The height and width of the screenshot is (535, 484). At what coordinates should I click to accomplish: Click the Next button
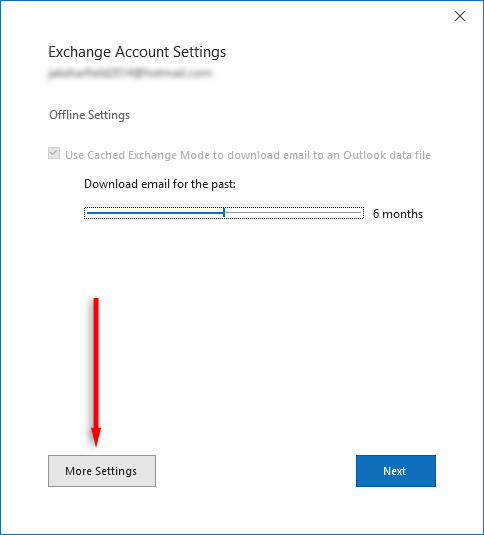396,471
